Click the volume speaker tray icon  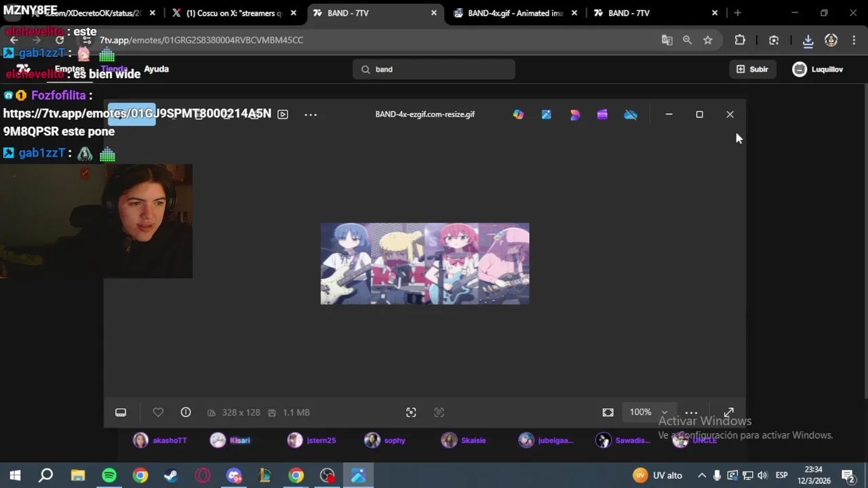[x=762, y=475]
